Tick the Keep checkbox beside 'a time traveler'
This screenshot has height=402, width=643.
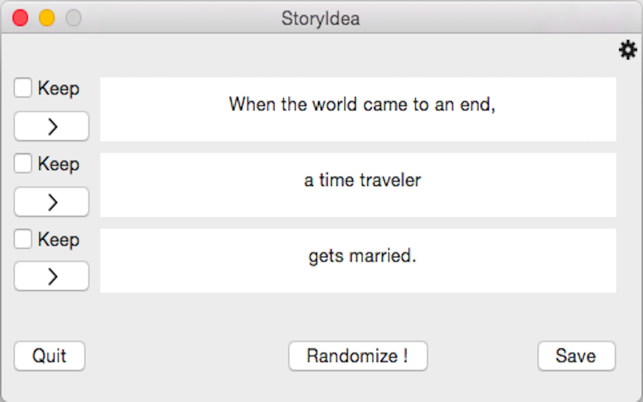click(x=23, y=163)
